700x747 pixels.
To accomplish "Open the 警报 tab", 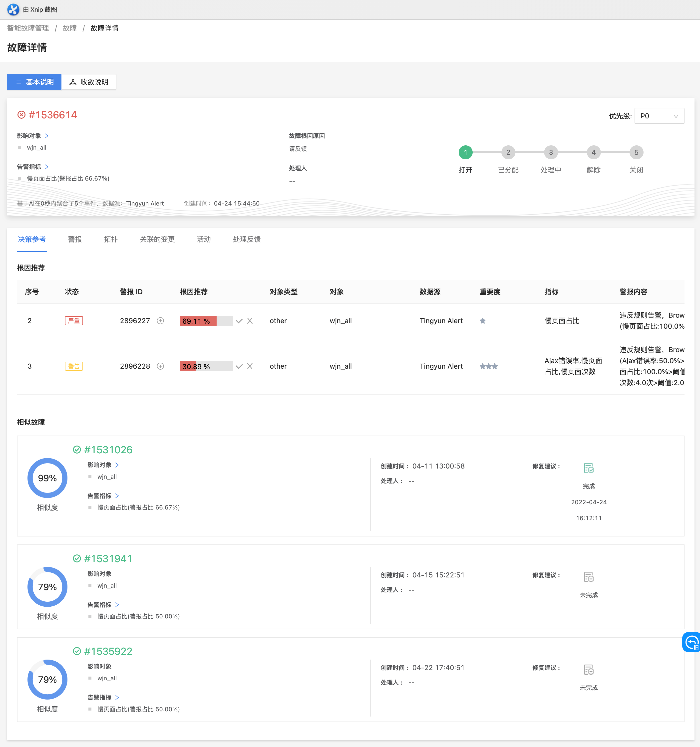I will point(75,239).
